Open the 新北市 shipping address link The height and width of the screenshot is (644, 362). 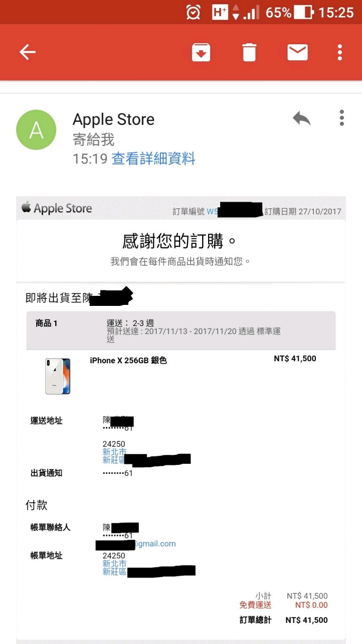tap(115, 452)
